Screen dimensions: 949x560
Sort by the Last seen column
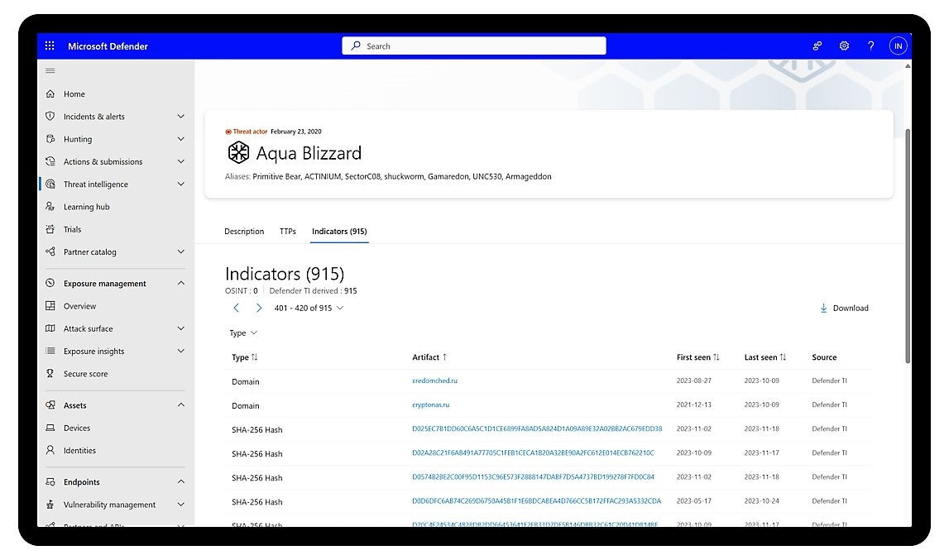[765, 357]
